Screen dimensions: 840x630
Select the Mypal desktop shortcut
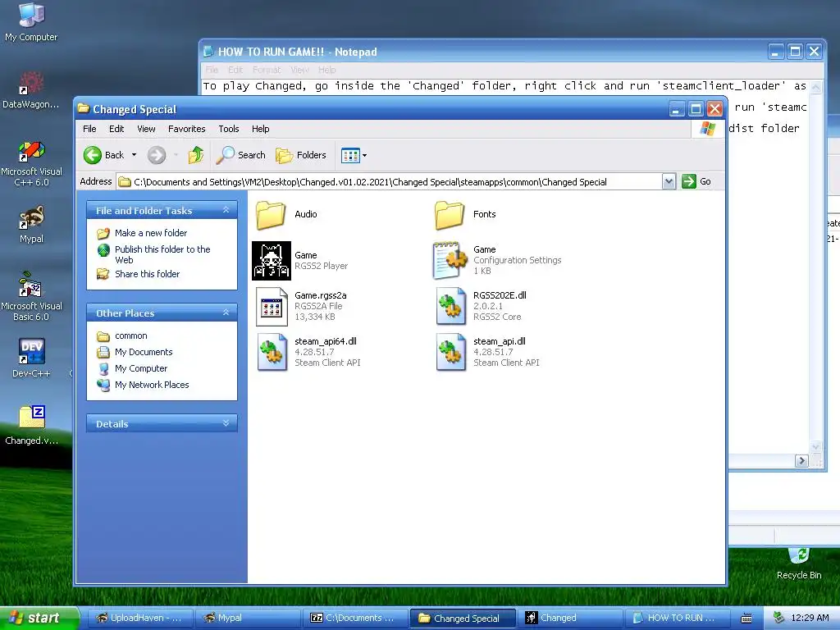[x=31, y=225]
